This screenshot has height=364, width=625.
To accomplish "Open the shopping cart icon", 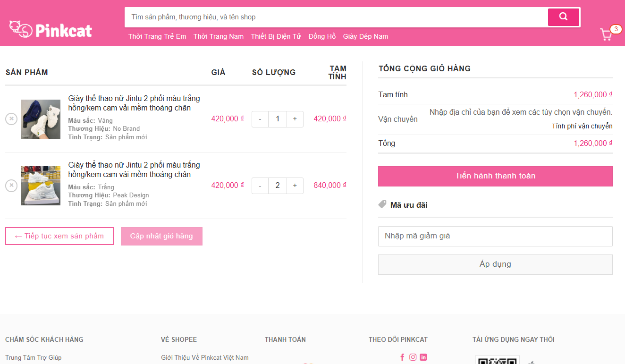I will click(x=606, y=34).
